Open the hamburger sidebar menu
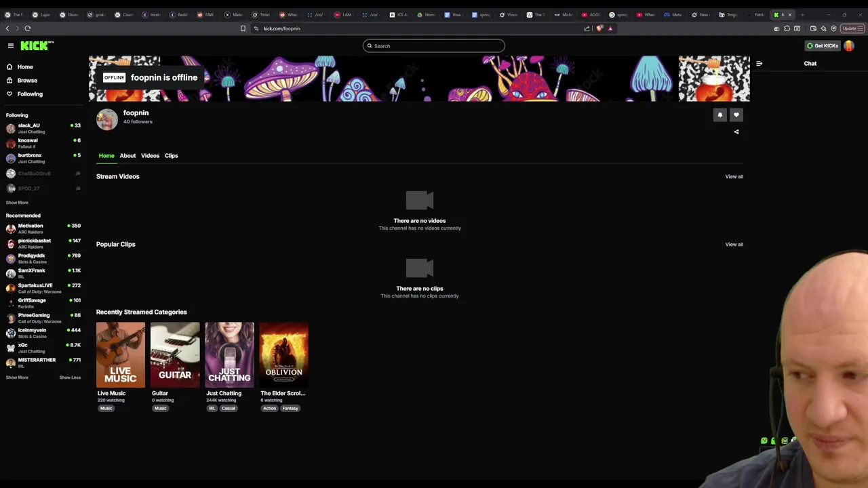Image resolution: width=868 pixels, height=488 pixels. point(11,45)
